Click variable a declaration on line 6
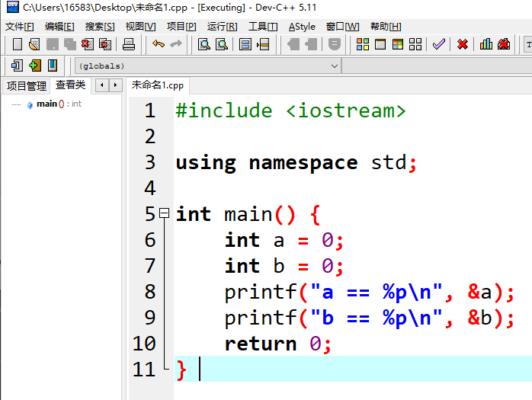Viewport: 532px width, 400px height. click(278, 240)
